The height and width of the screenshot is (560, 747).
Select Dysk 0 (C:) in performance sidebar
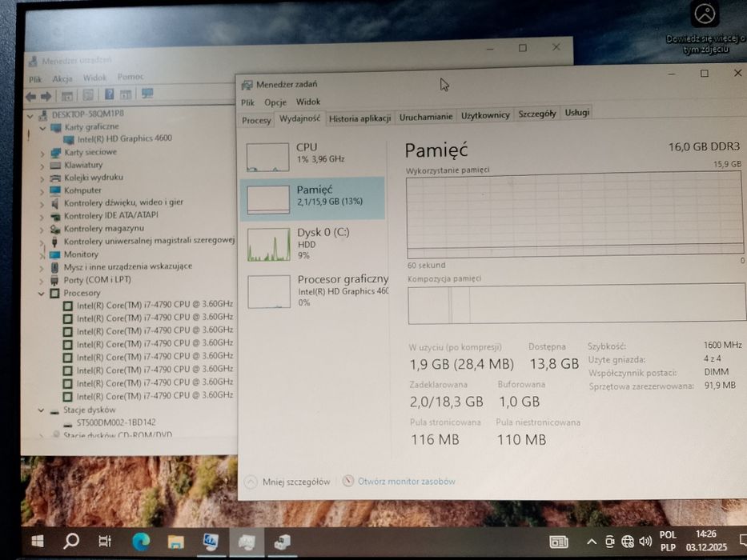[x=312, y=244]
